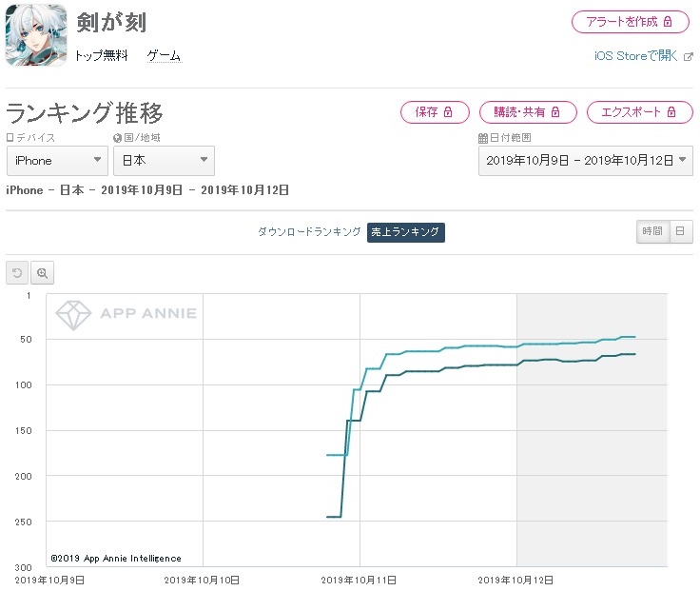Switch chart granularity to 時間
This screenshot has height=591, width=700.
pos(652,231)
